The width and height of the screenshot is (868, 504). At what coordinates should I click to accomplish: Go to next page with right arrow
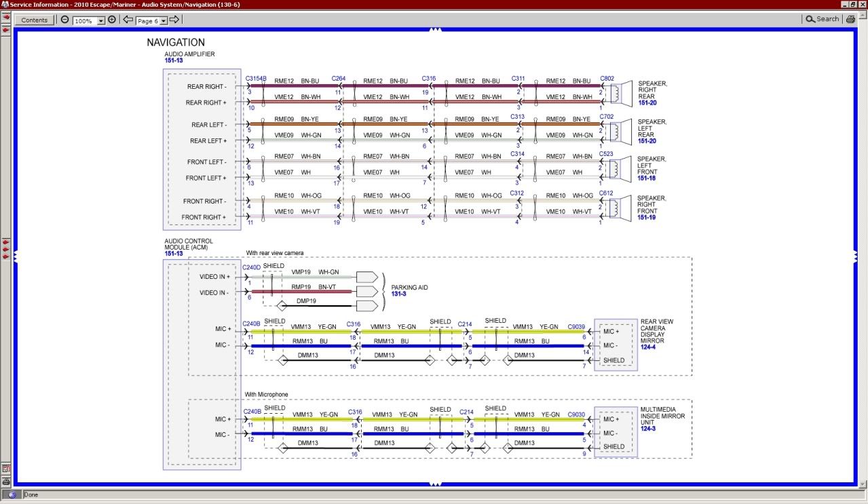174,20
